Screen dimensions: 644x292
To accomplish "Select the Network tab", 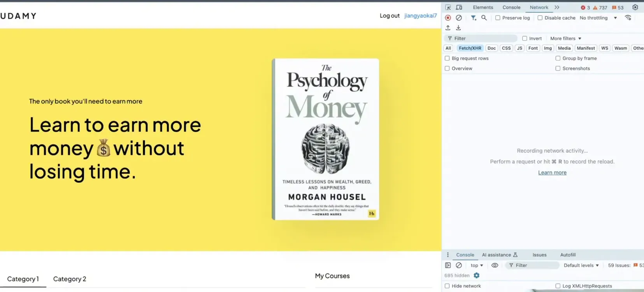I will pos(539,7).
